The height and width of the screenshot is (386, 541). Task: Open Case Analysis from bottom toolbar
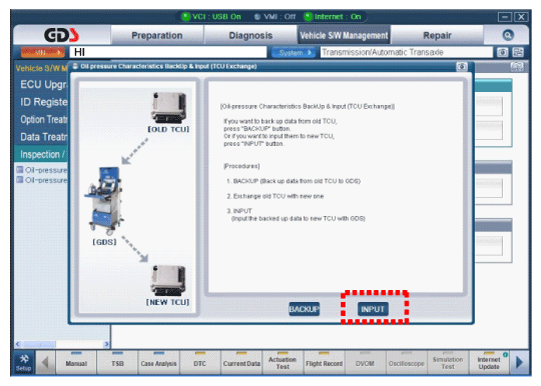[x=159, y=363]
